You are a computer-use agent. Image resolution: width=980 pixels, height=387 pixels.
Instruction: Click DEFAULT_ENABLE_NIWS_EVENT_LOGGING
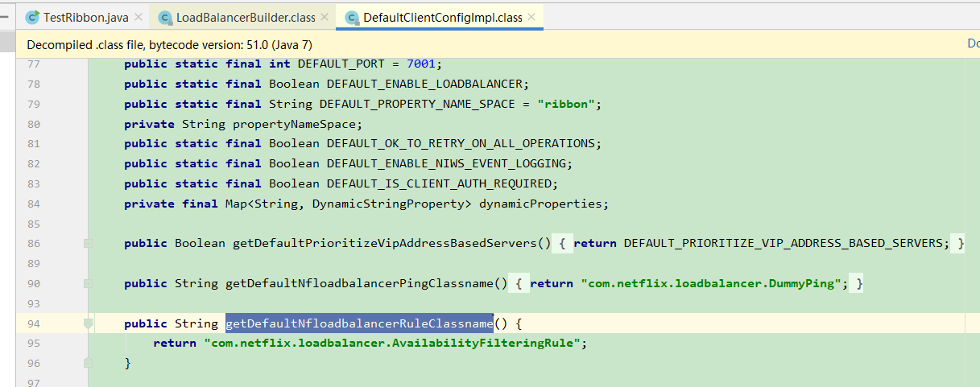coord(447,163)
